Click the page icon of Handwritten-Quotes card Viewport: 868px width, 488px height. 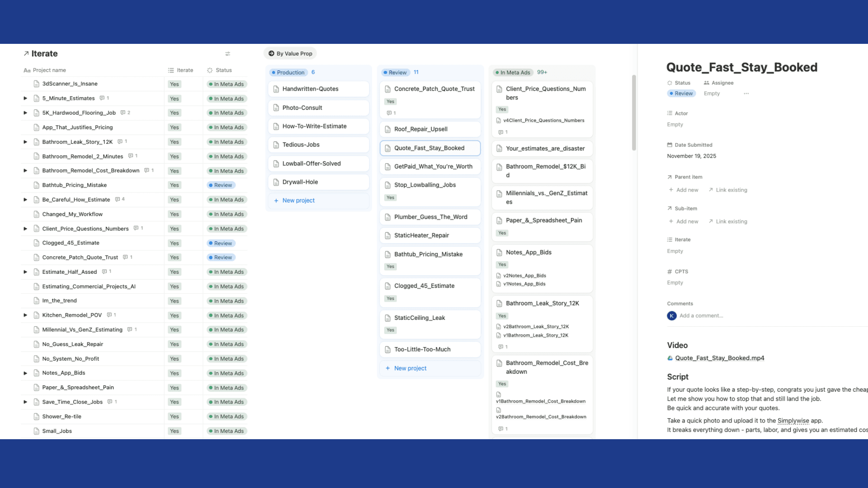pyautogui.click(x=276, y=89)
